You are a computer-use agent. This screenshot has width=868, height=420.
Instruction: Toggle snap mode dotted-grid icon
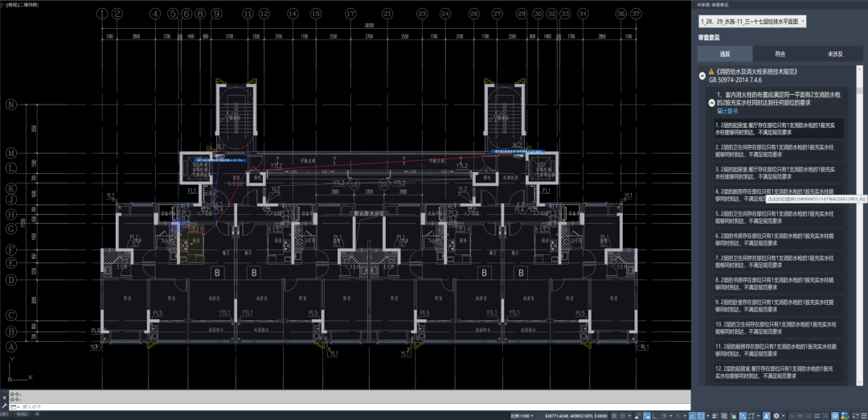coord(622,415)
